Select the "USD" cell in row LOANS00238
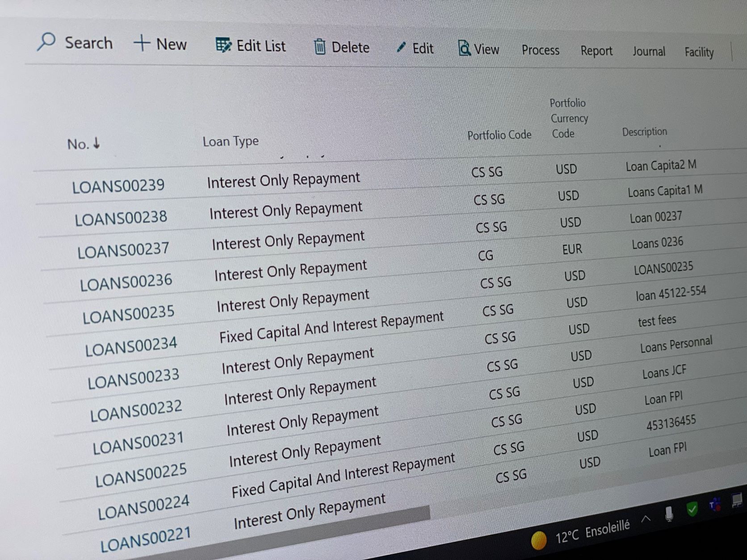The height and width of the screenshot is (560, 747). click(x=568, y=196)
